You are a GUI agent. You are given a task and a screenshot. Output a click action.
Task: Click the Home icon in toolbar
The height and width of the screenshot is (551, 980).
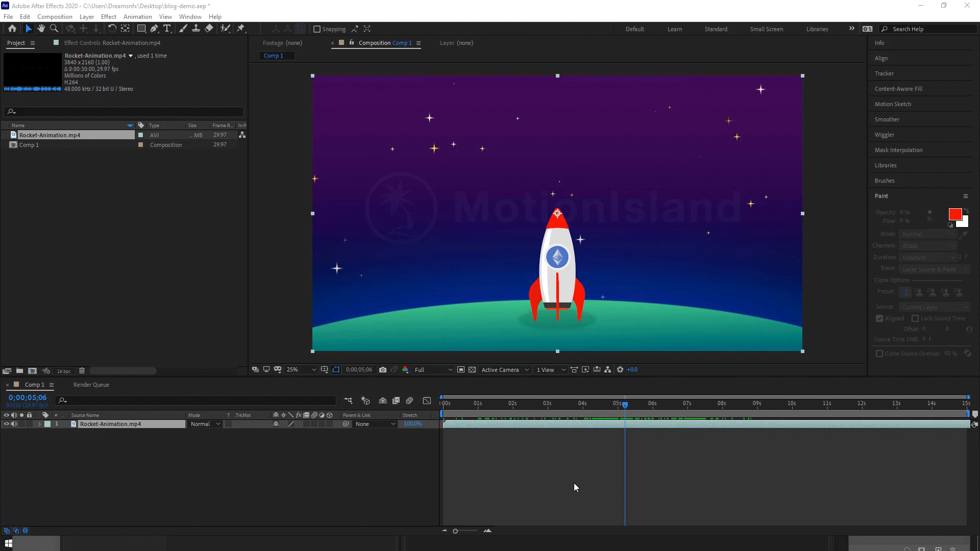(12, 29)
